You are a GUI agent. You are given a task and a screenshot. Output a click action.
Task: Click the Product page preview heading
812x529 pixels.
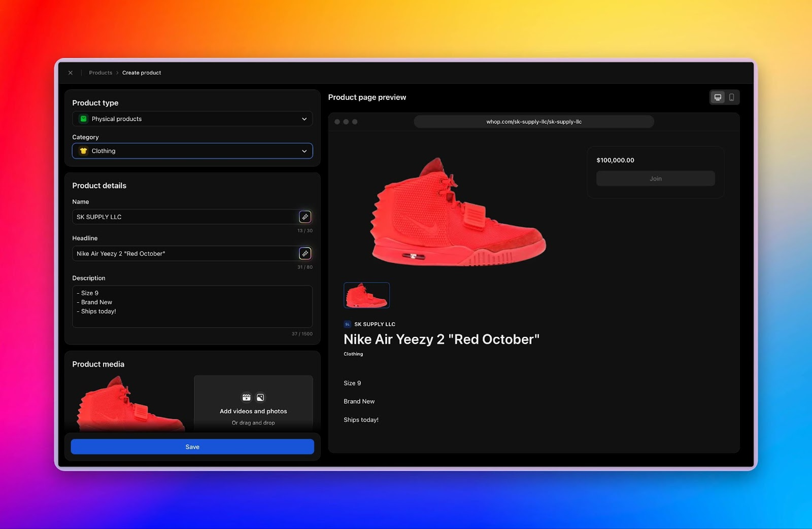point(367,97)
